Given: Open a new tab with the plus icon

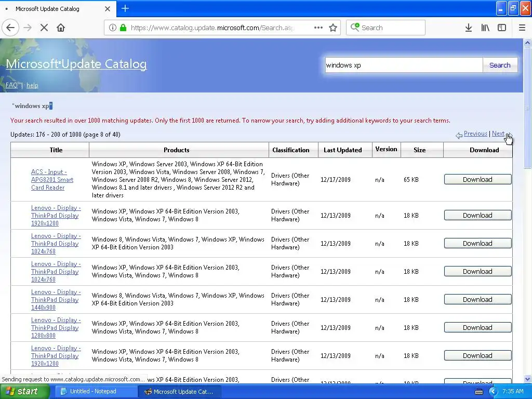Looking at the screenshot, I should (x=125, y=8).
